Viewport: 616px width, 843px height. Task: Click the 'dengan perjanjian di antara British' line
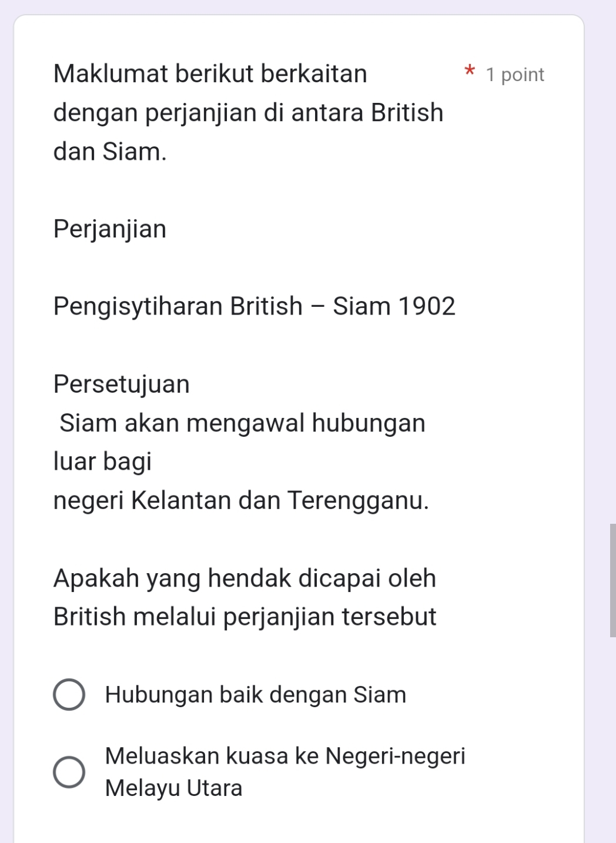248,112
